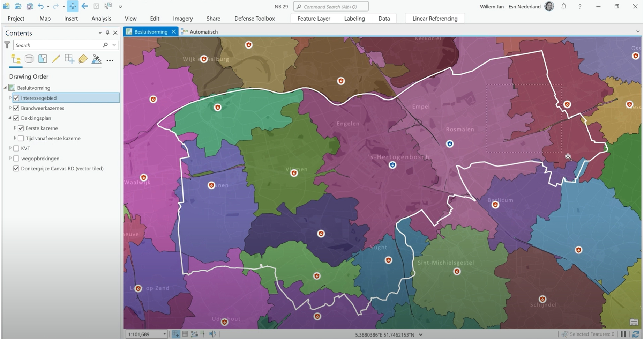Select the List By Labeling tag icon
The image size is (644, 339).
click(83, 59)
